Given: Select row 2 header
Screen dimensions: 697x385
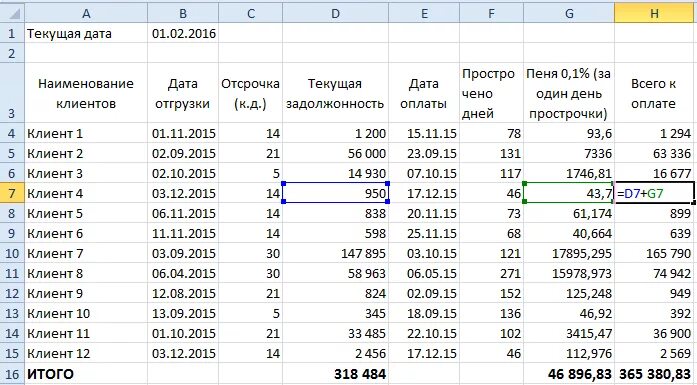Looking at the screenshot, I should click(x=12, y=53).
